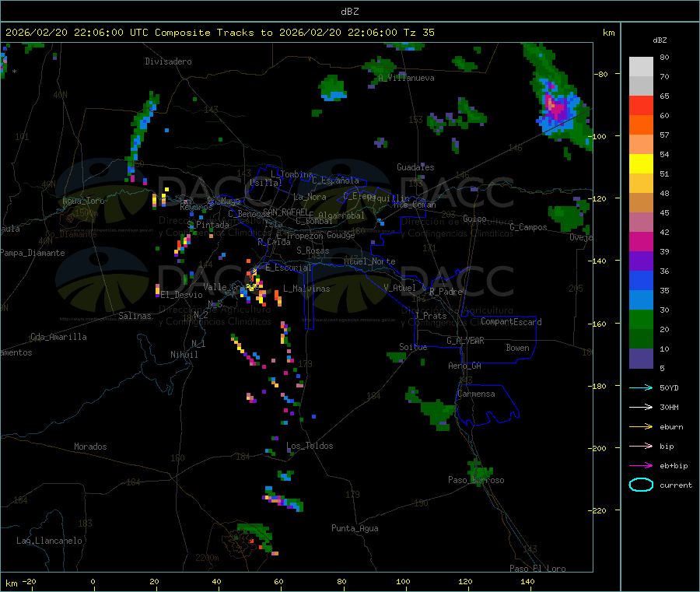Select the light gray 70–80 dBZ swatch
Image resolution: width=700 pixels, height=592 pixels.
pos(641,67)
